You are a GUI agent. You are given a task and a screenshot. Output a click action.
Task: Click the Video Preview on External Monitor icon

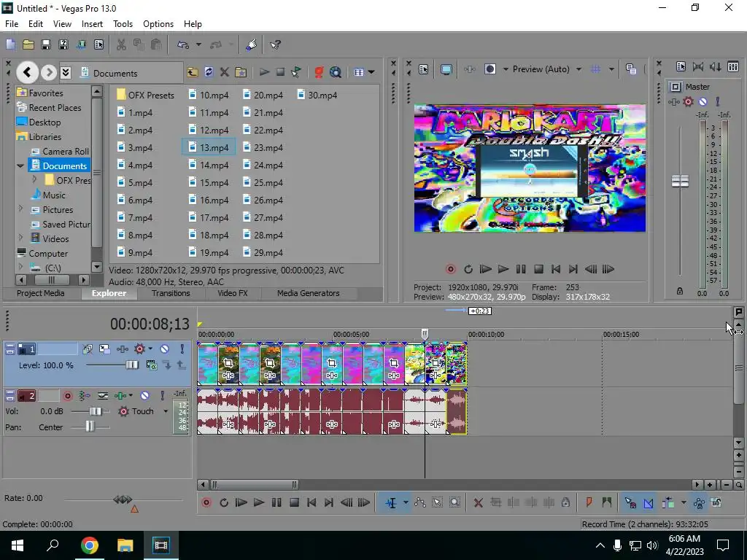(x=446, y=69)
